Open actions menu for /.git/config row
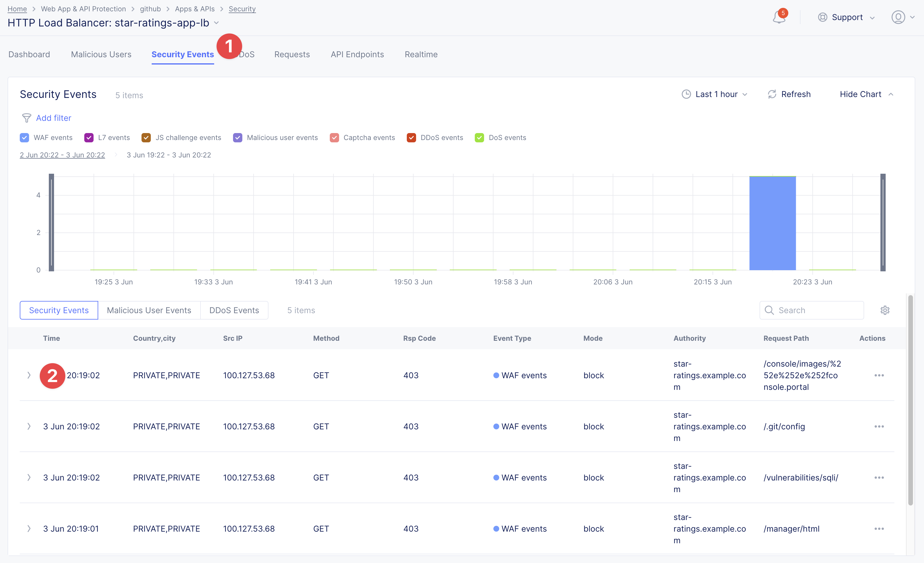The image size is (924, 563). 879,426
